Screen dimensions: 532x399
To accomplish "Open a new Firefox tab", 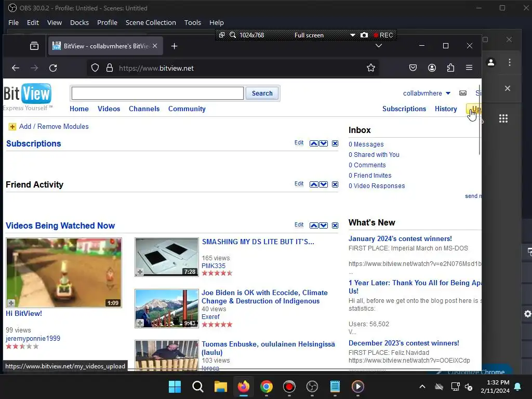I will click(x=175, y=46).
